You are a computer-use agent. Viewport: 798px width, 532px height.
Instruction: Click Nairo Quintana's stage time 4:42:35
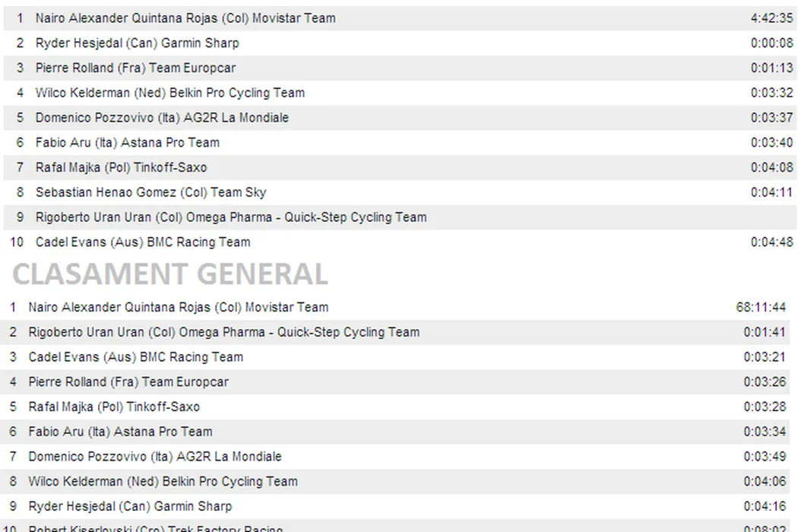771,18
